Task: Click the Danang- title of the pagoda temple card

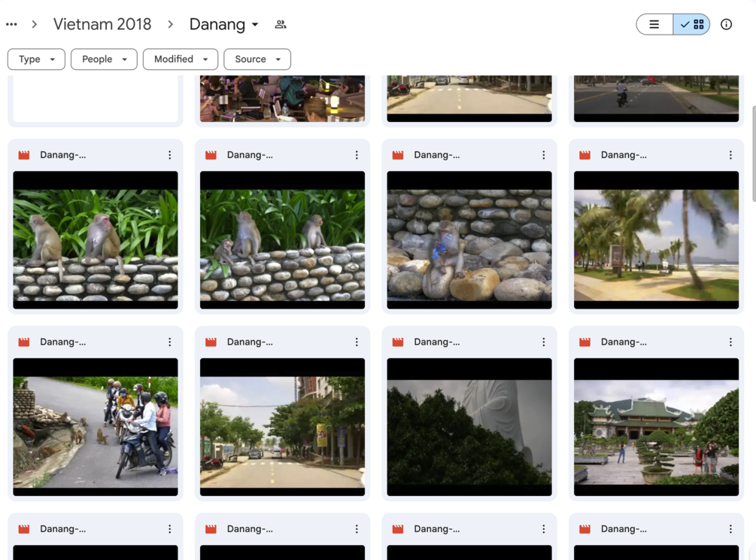Action: (624, 342)
